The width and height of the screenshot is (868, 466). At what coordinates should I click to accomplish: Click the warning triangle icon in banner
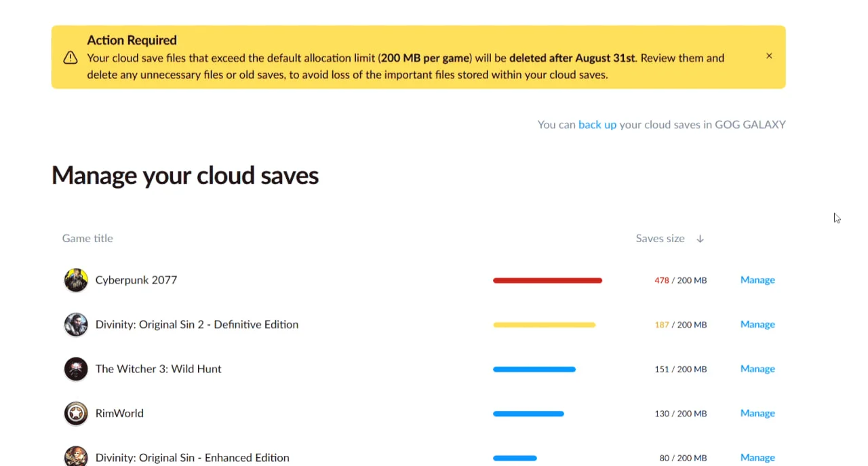click(x=71, y=58)
